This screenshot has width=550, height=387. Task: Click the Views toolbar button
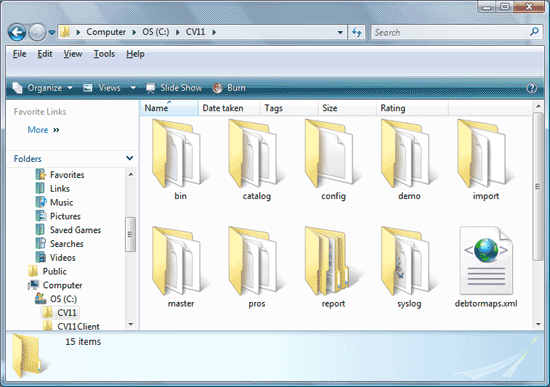tap(103, 88)
